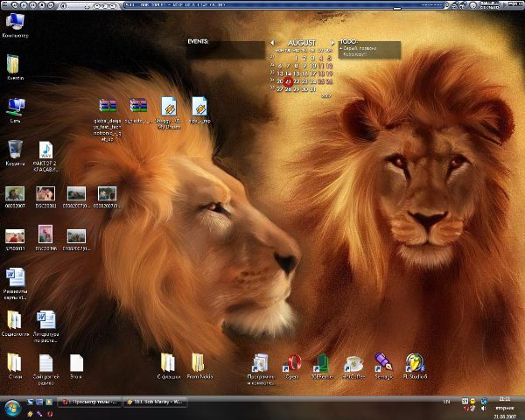The width and height of the screenshot is (525, 420).
Task: Switch to the Просмотр темы taskbar window
Action: [89, 402]
